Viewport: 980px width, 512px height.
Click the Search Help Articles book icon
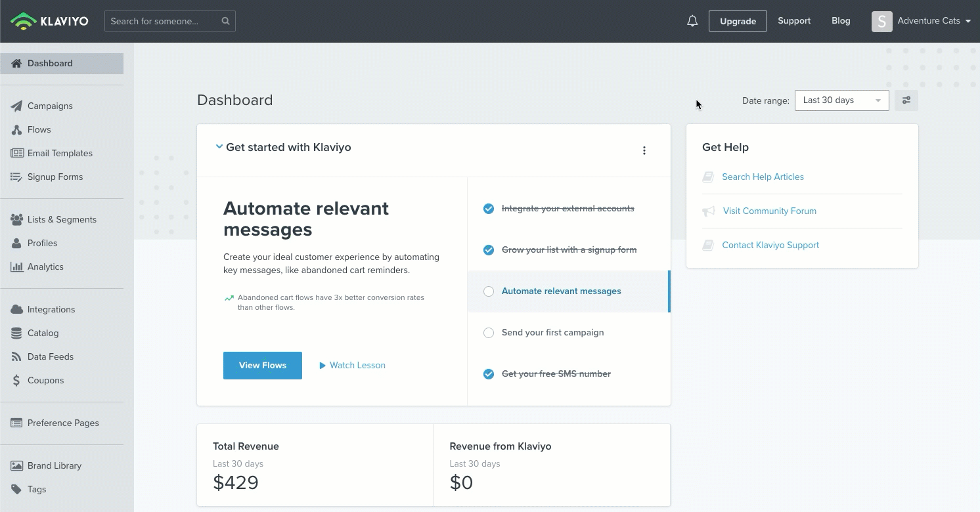click(708, 177)
